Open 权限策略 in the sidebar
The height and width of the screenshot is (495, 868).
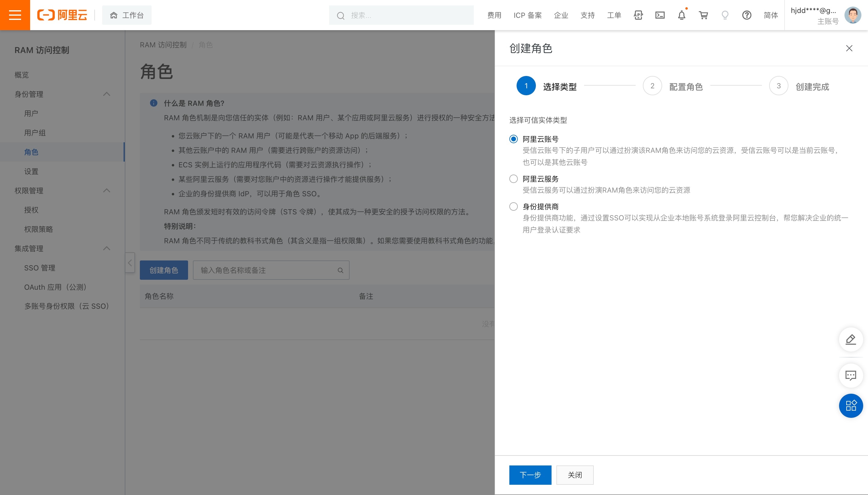39,229
